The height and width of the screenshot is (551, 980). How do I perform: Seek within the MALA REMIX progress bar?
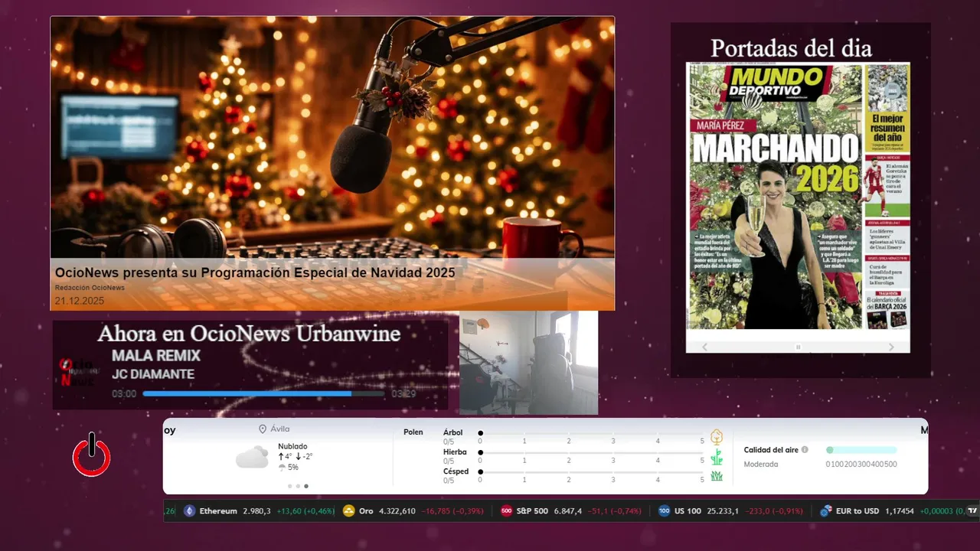pyautogui.click(x=263, y=394)
